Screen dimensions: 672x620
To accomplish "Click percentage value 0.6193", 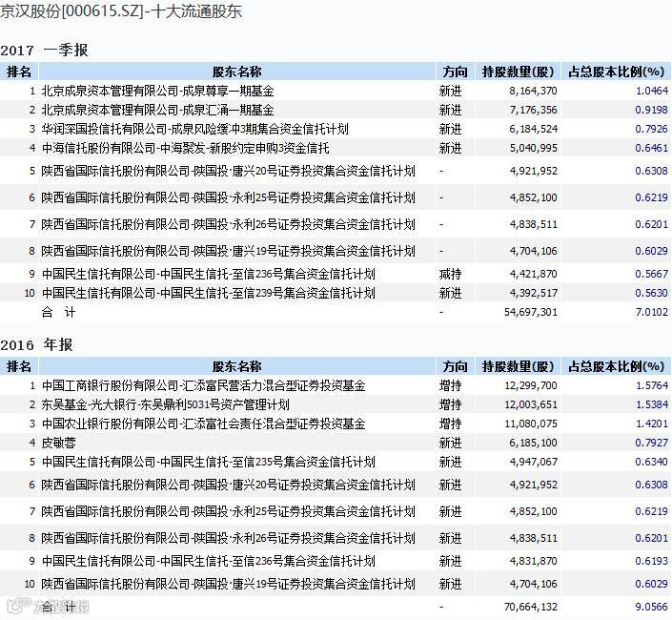I will click(x=651, y=561).
